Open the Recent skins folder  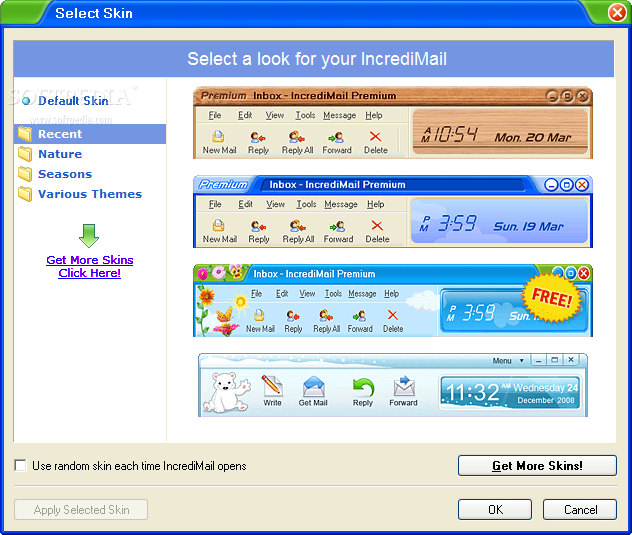[x=90, y=134]
